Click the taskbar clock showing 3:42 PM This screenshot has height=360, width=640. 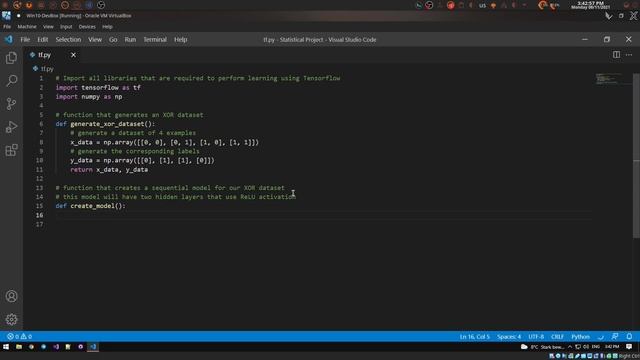pos(612,347)
